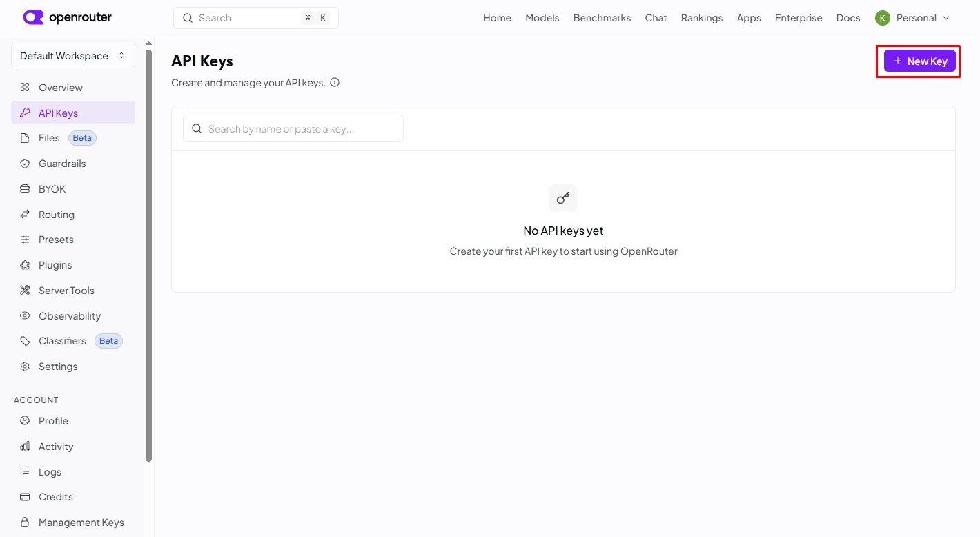The height and width of the screenshot is (537, 980).
Task: Open the Home page
Action: (497, 18)
